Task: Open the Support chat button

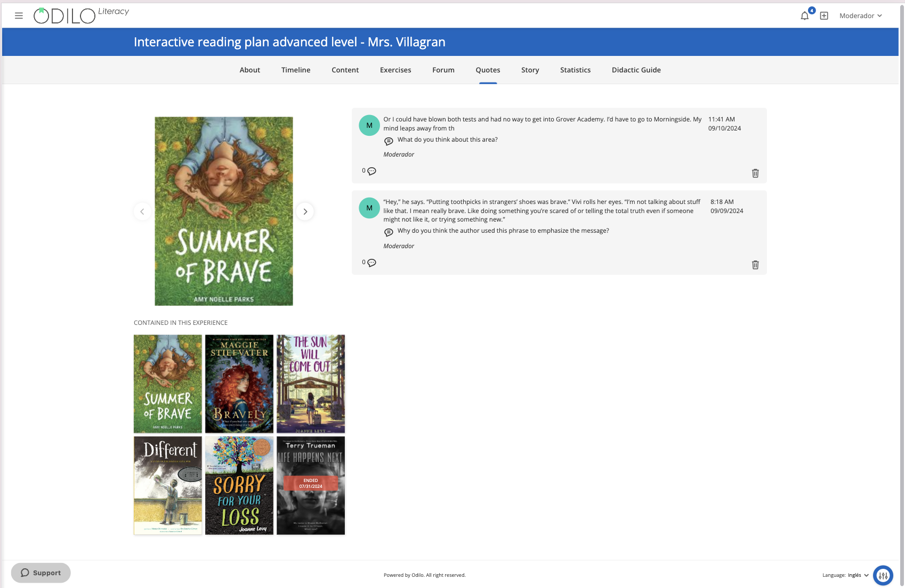Action: tap(41, 573)
